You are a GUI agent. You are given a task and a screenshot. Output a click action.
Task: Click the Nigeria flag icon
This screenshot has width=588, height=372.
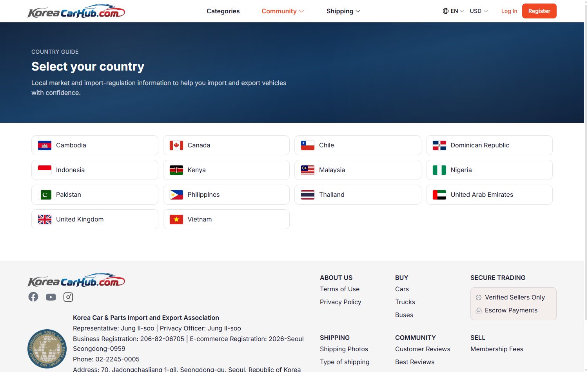439,170
